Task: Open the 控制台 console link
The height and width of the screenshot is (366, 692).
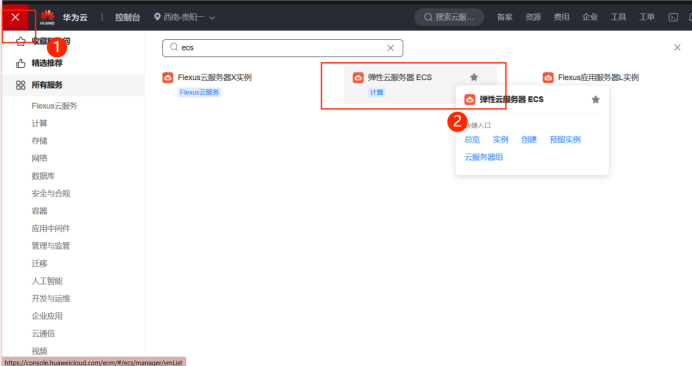Action: (128, 17)
